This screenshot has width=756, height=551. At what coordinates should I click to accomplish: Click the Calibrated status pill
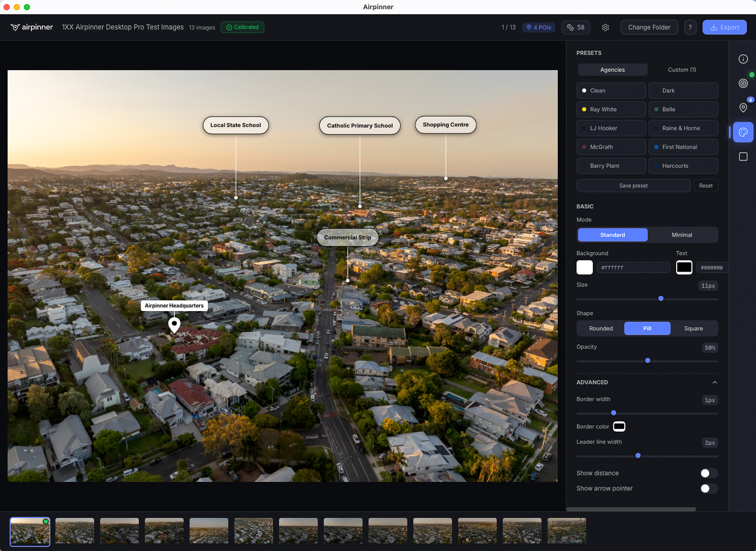pyautogui.click(x=242, y=27)
